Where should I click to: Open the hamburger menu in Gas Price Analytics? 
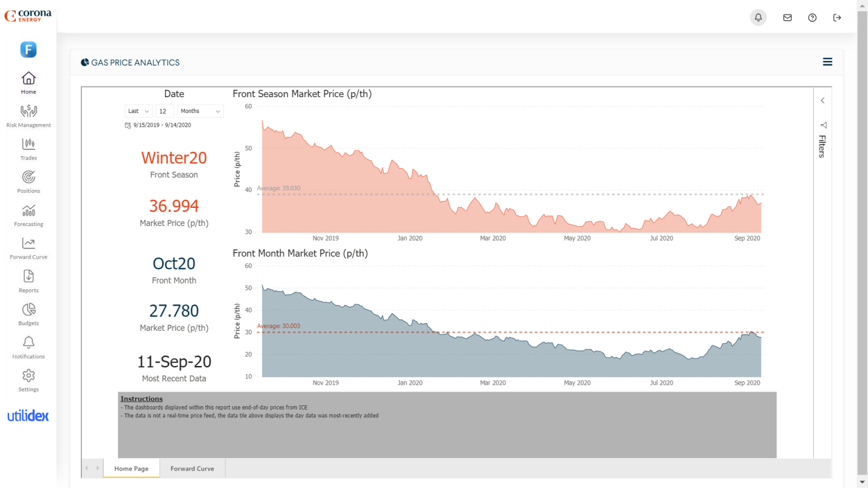(x=827, y=62)
